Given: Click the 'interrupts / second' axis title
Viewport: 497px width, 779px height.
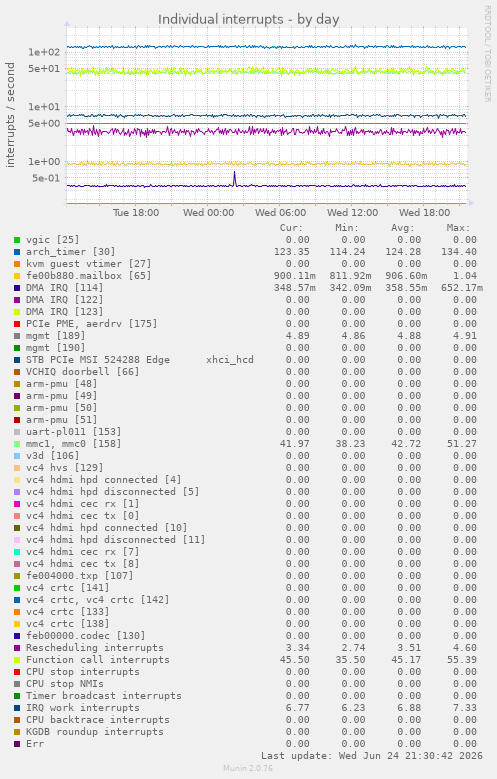Looking at the screenshot, I should coord(10,115).
